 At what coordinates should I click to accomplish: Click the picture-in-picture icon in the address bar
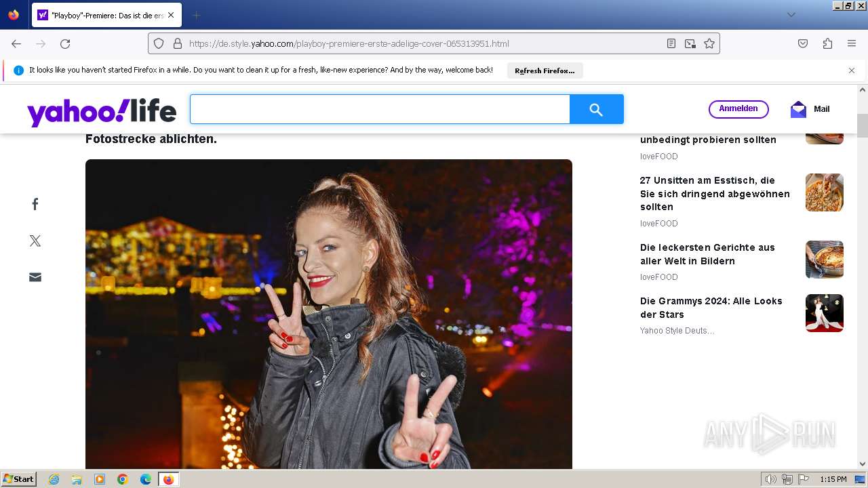pos(690,43)
